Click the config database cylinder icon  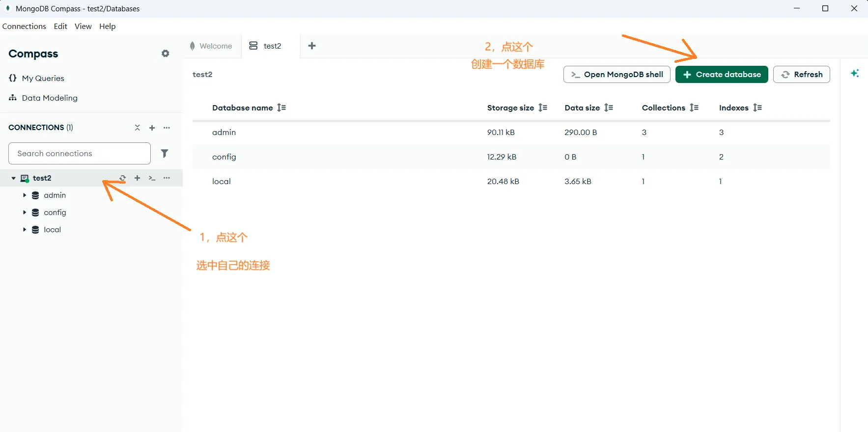point(35,213)
